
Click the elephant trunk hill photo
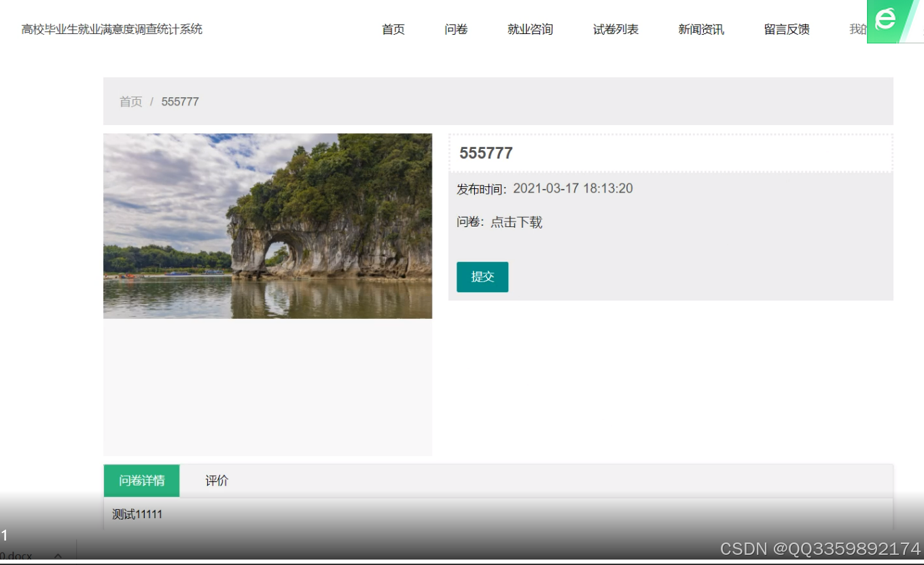[268, 226]
